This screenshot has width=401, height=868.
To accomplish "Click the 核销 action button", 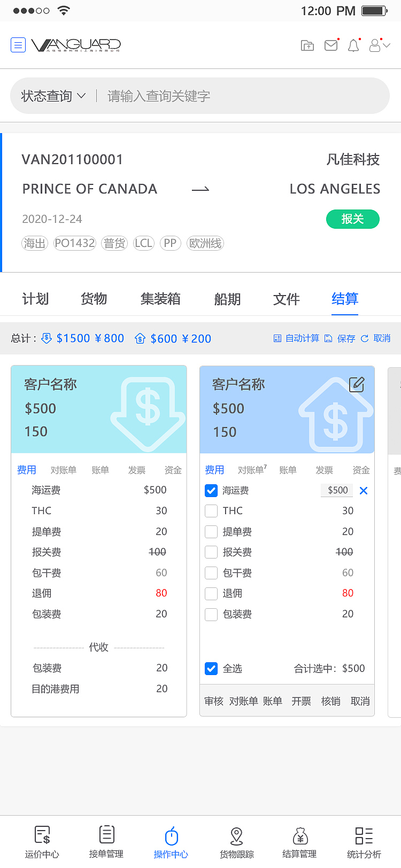I will (331, 701).
